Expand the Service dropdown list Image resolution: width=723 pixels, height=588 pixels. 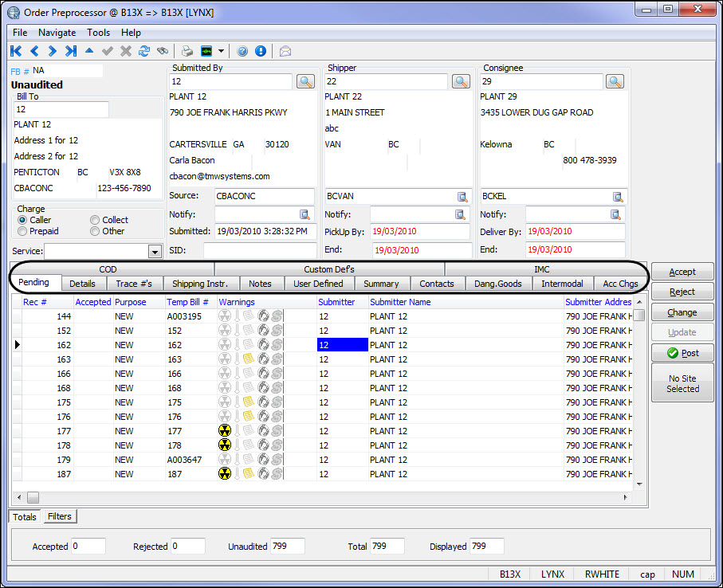coord(155,252)
